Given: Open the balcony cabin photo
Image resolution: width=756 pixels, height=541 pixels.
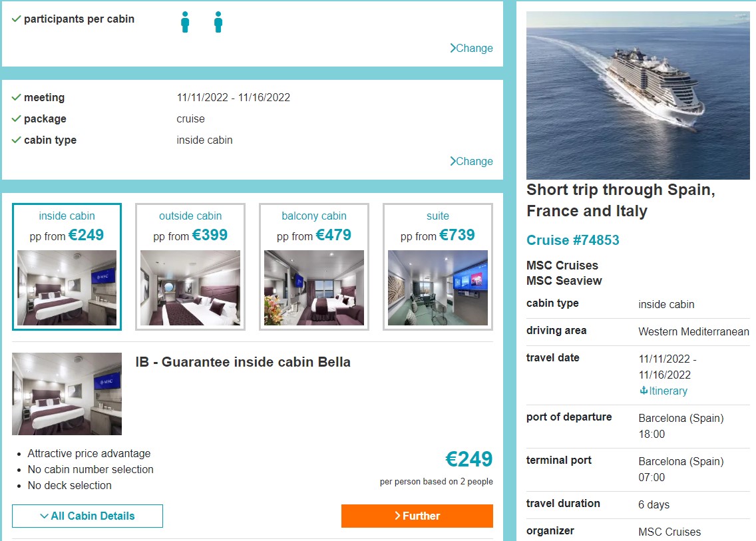Looking at the screenshot, I should pyautogui.click(x=314, y=287).
